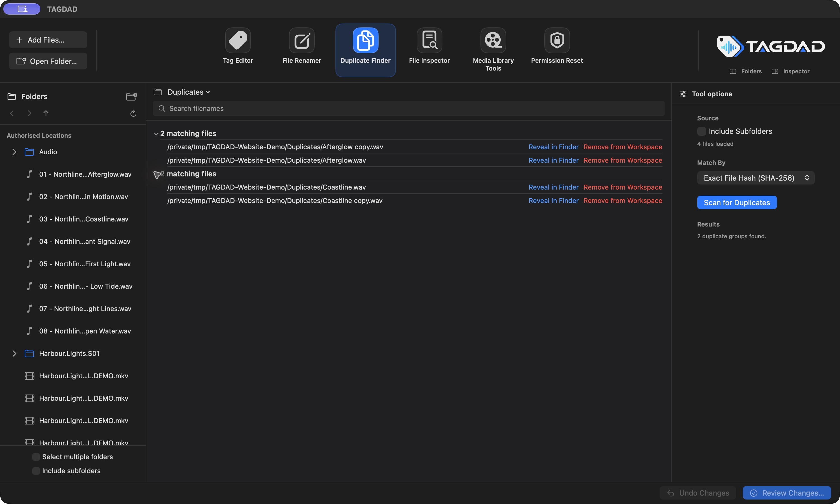Click Undo Changes button
Image resolution: width=840 pixels, height=504 pixels.
pyautogui.click(x=698, y=493)
